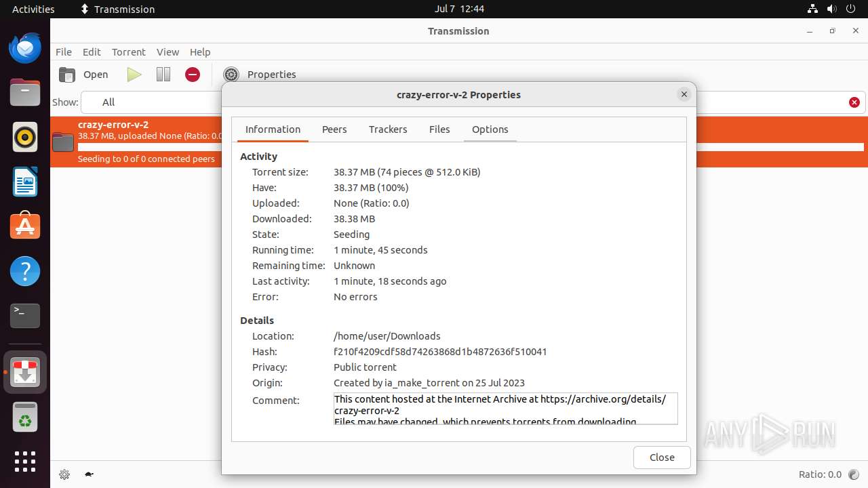Open the options gear in the status bar
This screenshot has width=868, height=488.
(64, 474)
